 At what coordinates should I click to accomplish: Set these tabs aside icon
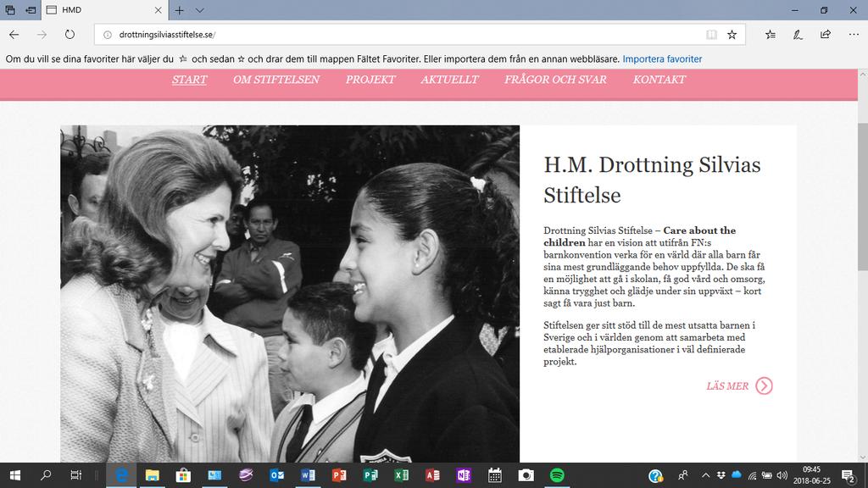31,10
